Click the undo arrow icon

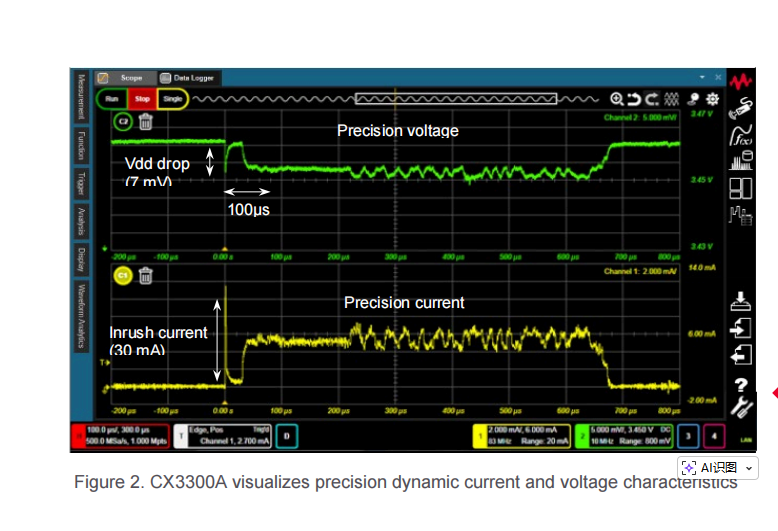(x=634, y=100)
